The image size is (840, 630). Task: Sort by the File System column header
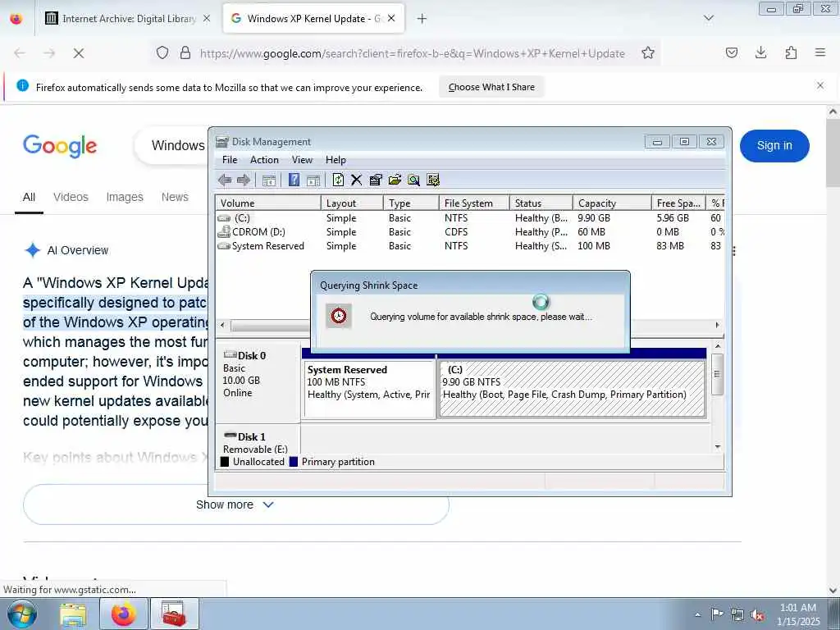pos(473,203)
